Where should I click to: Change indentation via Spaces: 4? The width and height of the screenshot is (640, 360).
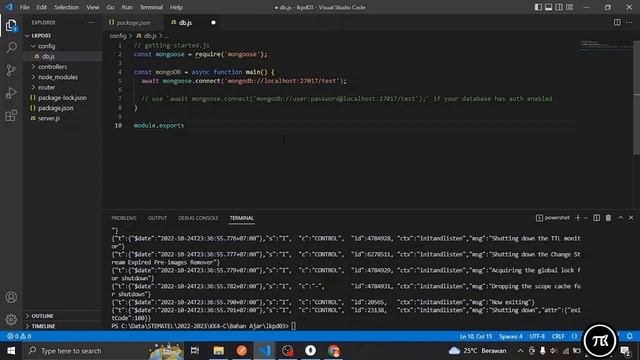pyautogui.click(x=511, y=336)
